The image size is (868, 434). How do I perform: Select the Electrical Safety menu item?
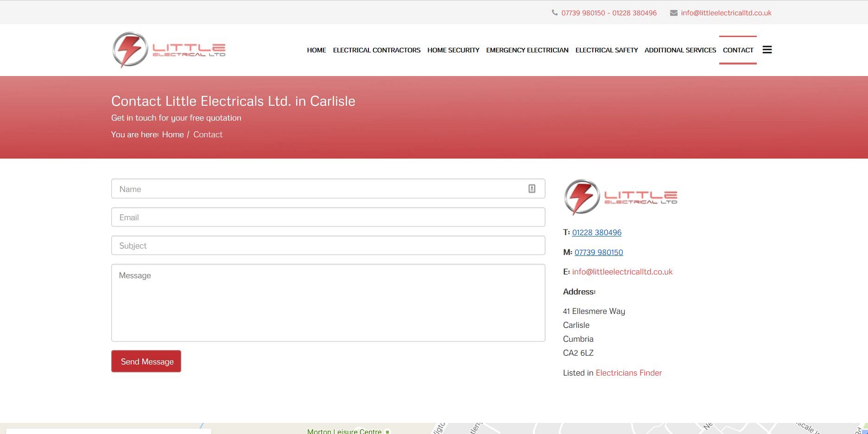coord(606,50)
